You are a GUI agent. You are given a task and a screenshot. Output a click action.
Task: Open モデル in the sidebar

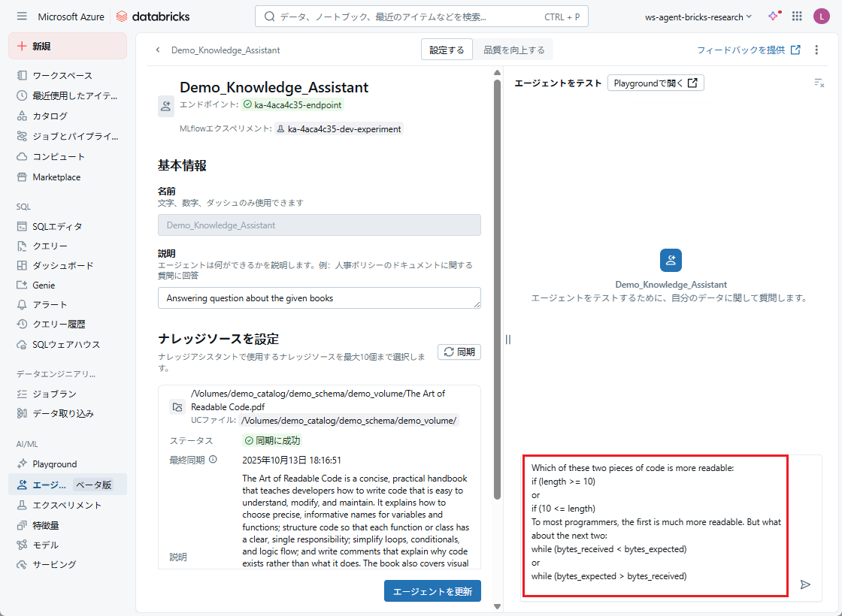tap(68, 545)
